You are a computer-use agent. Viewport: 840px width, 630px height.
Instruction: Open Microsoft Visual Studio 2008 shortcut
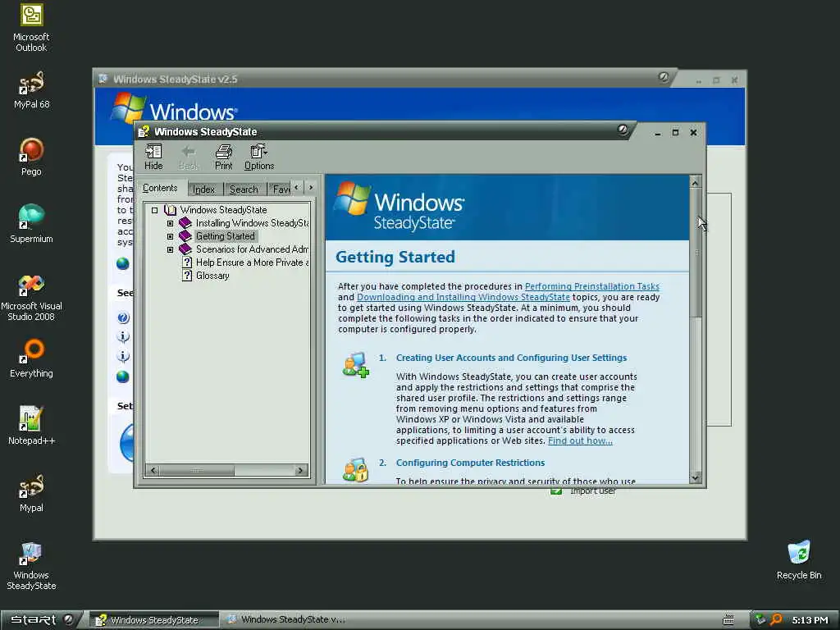tap(31, 297)
